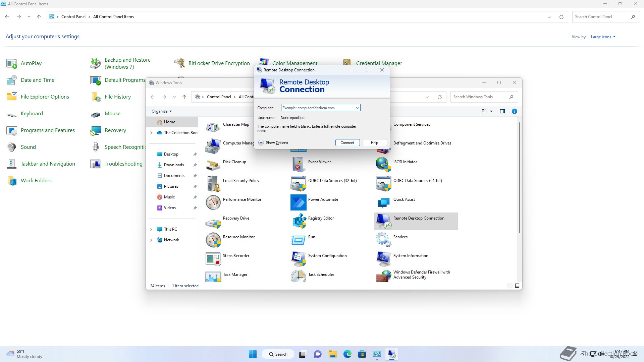Expand The Collection Book tree node
644x362 pixels.
[151, 133]
